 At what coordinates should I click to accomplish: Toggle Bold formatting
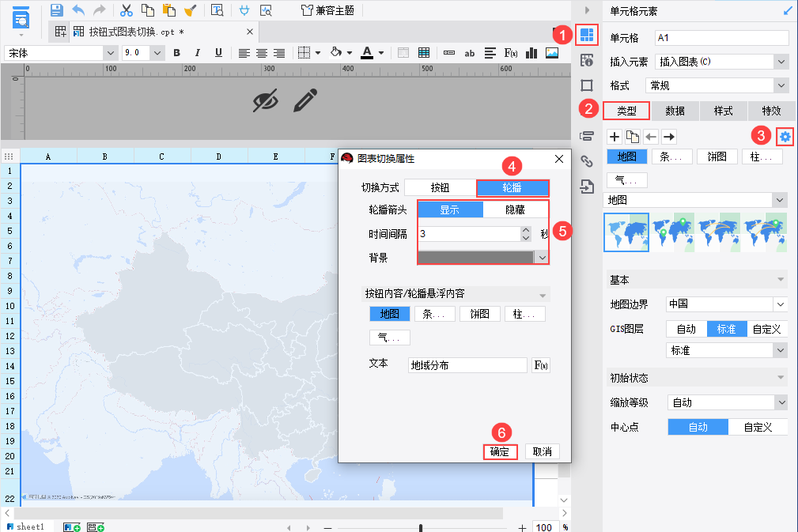176,53
